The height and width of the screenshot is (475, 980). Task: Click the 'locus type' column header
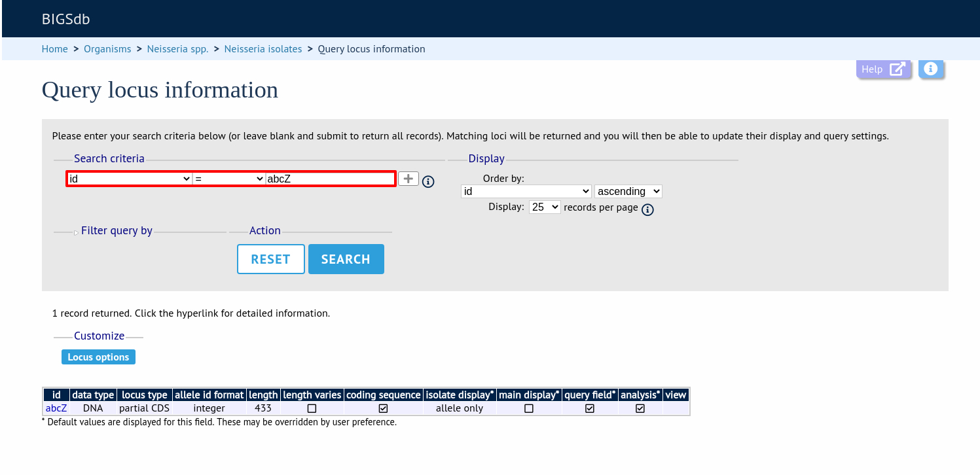click(x=145, y=395)
